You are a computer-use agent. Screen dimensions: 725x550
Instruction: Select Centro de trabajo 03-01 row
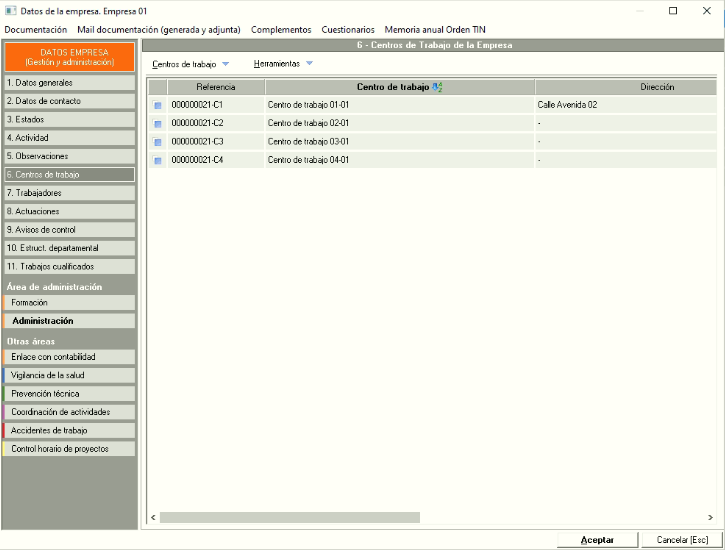(x=400, y=142)
